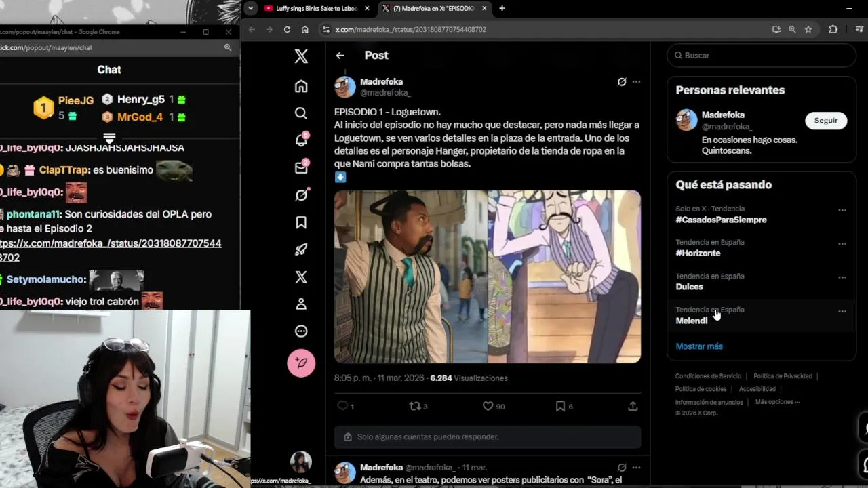Open Política de cookies link
868x488 pixels.
(x=701, y=389)
